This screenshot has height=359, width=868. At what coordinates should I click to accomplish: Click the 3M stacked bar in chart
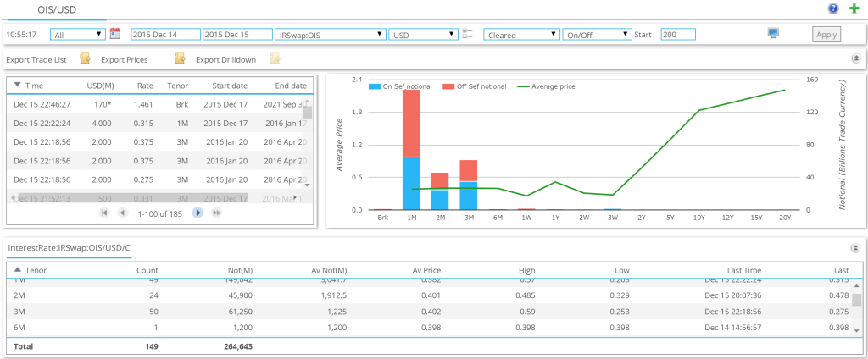point(468,185)
